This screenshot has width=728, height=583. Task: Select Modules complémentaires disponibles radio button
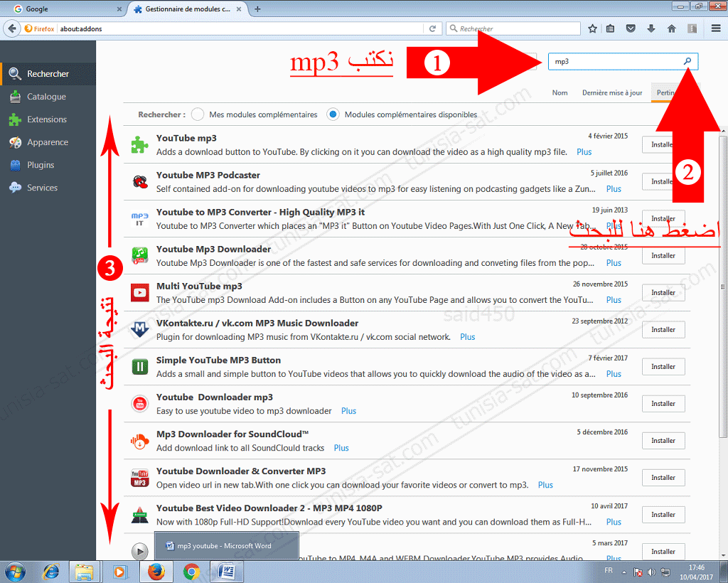[333, 114]
